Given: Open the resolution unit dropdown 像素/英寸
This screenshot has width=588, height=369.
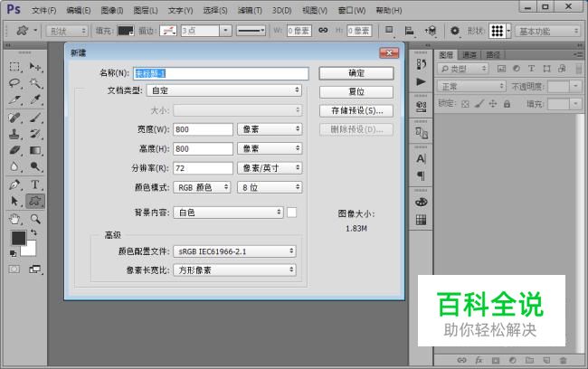Looking at the screenshot, I should (270, 168).
